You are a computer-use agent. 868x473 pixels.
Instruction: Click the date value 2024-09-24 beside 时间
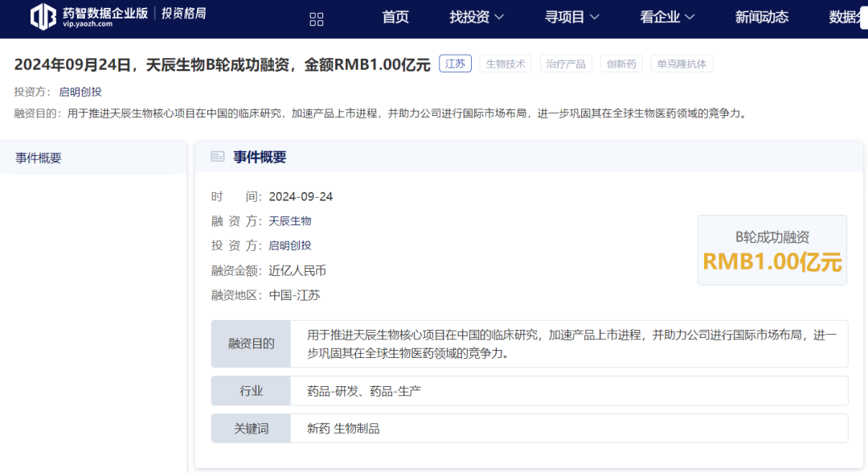(x=301, y=196)
